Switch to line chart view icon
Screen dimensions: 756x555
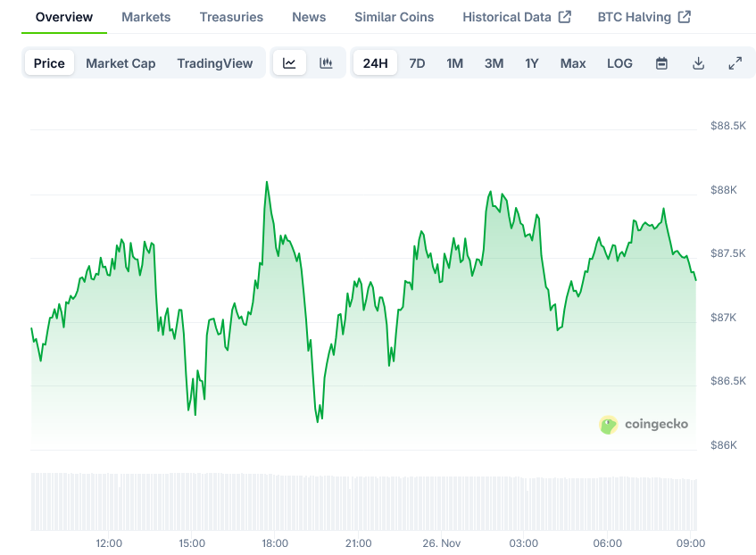pyautogui.click(x=289, y=63)
